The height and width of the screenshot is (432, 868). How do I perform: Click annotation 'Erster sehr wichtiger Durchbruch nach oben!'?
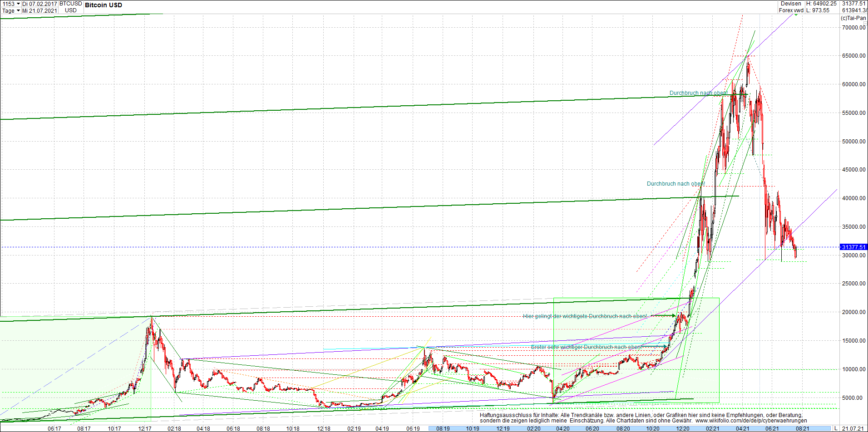(x=587, y=347)
